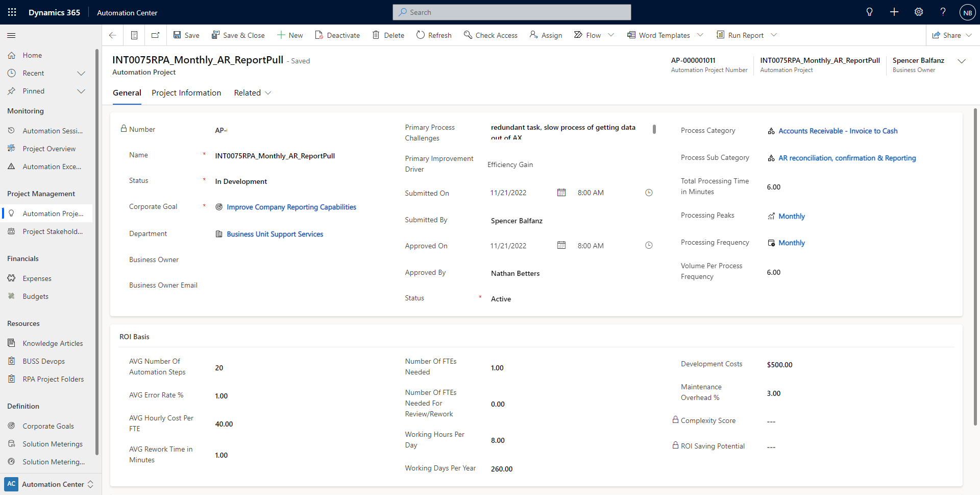This screenshot has height=495, width=980.
Task: Open the Settings gear
Action: pyautogui.click(x=918, y=12)
